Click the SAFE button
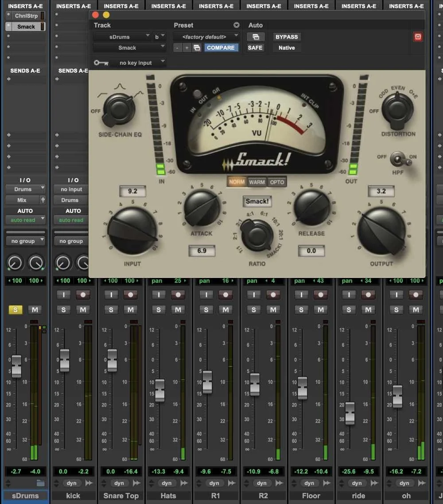 pos(255,47)
